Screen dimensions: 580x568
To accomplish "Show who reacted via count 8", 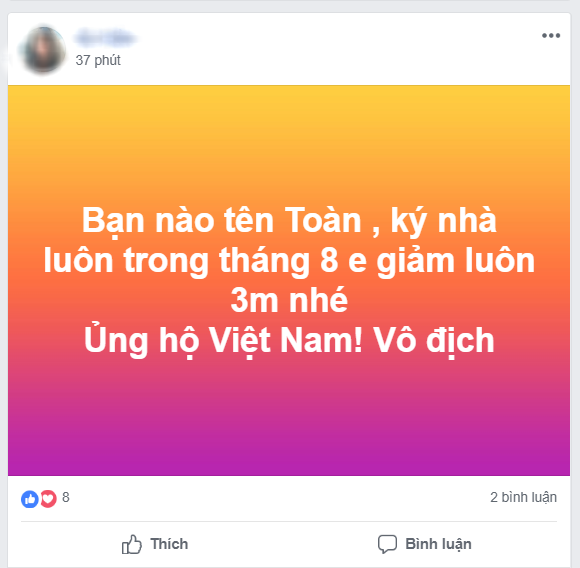I will pos(66,497).
